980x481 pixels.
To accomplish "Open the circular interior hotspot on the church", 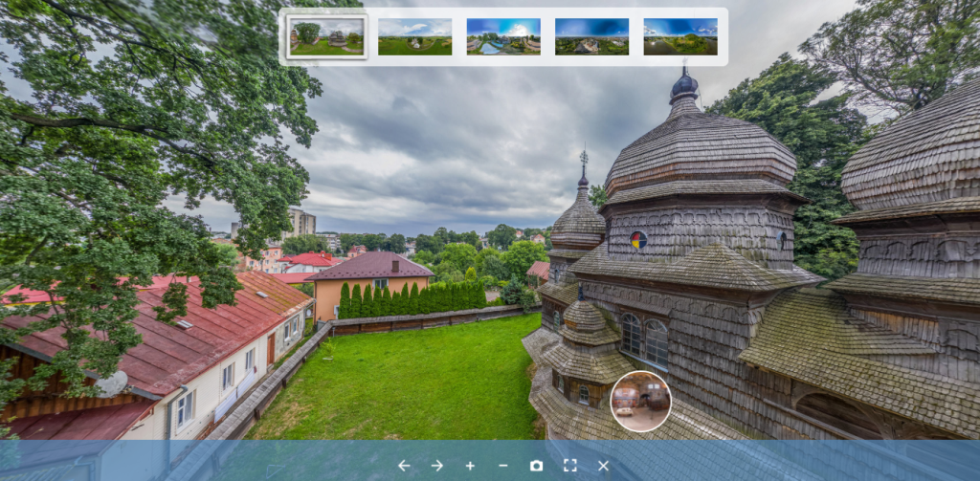I will 640,402.
